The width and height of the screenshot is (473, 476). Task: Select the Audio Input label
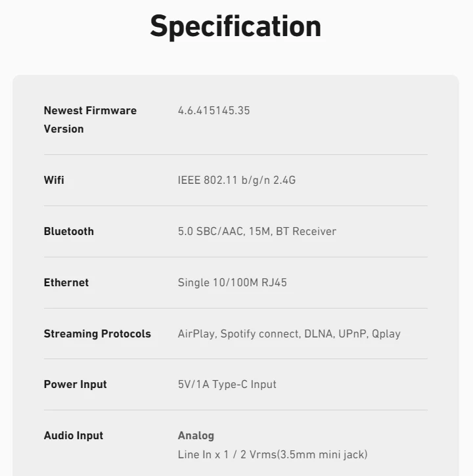74,436
